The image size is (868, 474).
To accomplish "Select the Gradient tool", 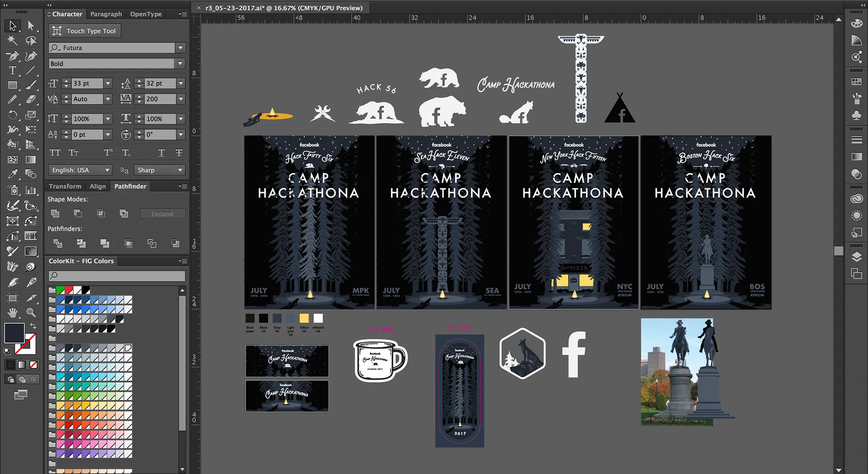I will pyautogui.click(x=31, y=160).
